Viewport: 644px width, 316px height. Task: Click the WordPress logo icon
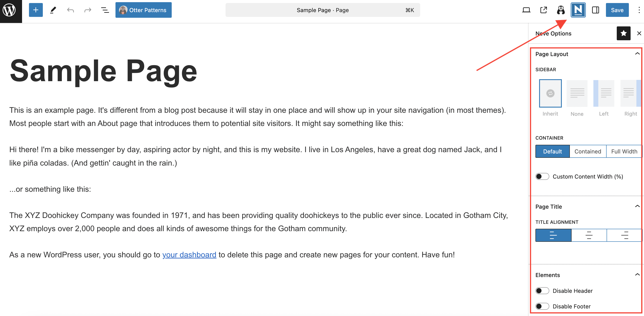click(x=10, y=10)
